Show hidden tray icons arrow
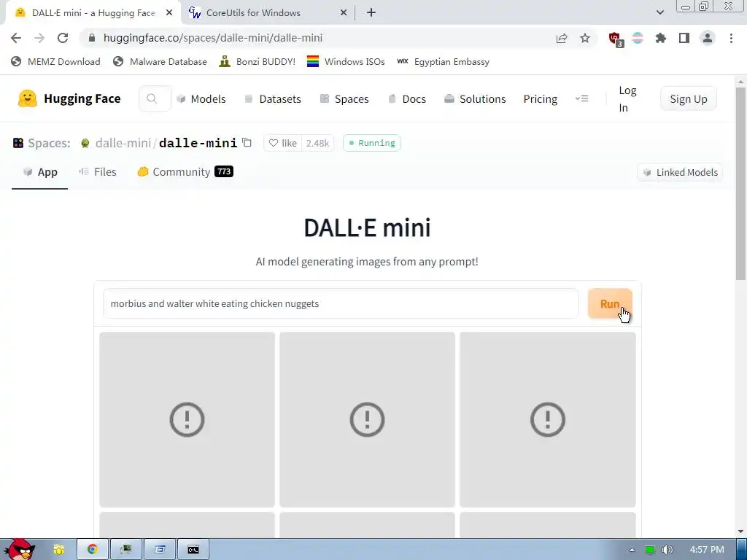 [x=632, y=550]
